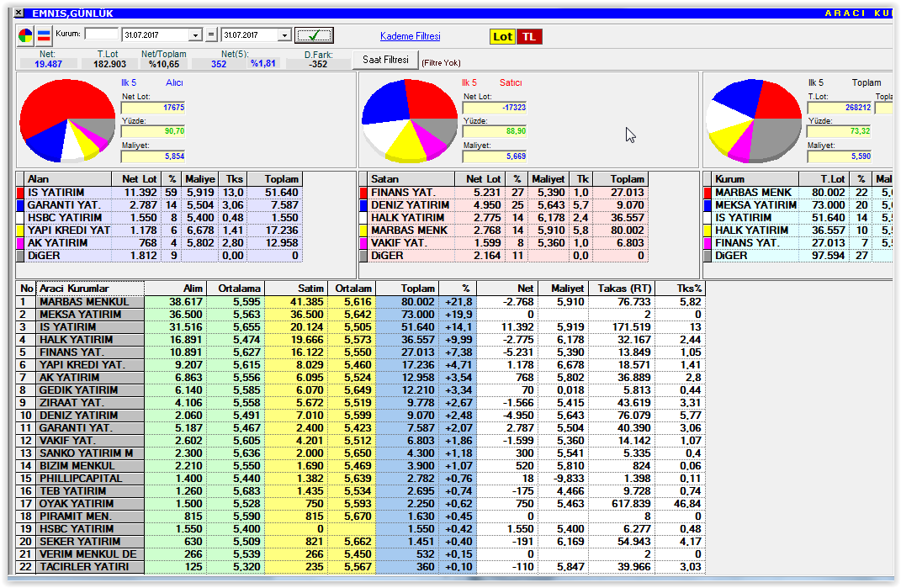Screen dimensions: 901x588
Task: Select PHILLIPCAPITAL row
Action: pos(360,479)
